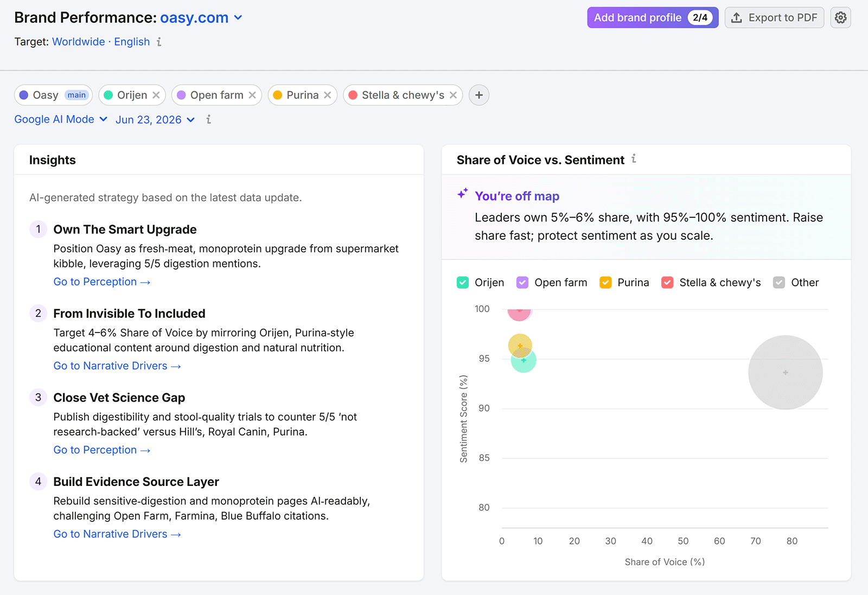The height and width of the screenshot is (595, 868).
Task: Click the Build Evidence Source Layer heading
Action: (136, 482)
